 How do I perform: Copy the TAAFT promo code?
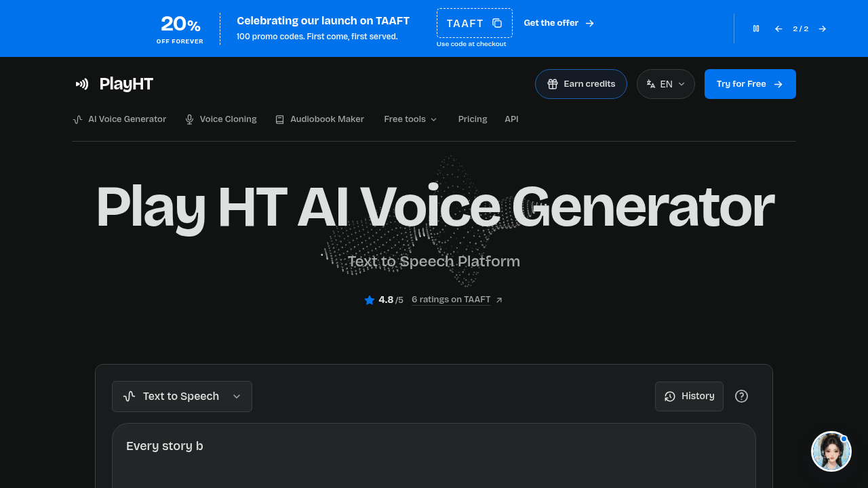click(475, 23)
